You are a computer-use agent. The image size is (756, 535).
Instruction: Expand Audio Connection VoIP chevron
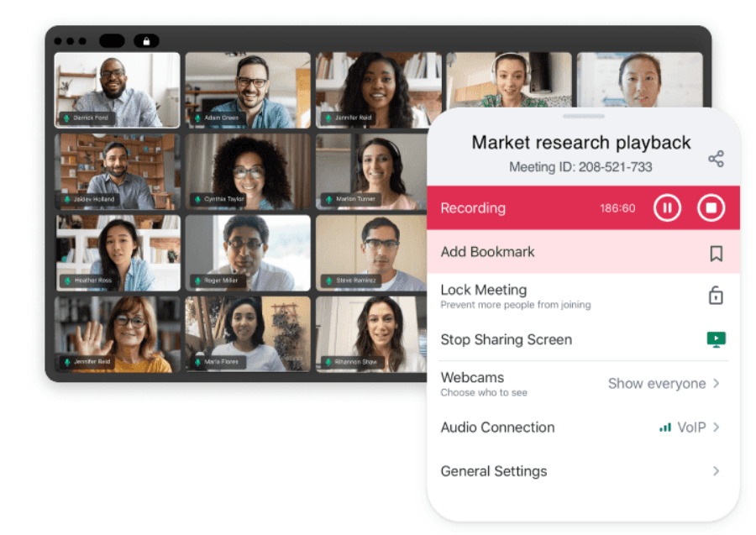[717, 427]
